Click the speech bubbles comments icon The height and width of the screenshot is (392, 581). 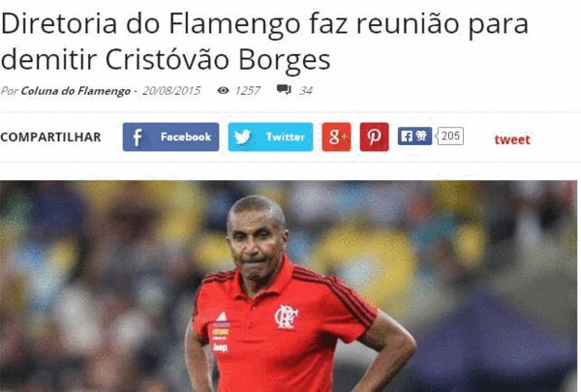(284, 89)
